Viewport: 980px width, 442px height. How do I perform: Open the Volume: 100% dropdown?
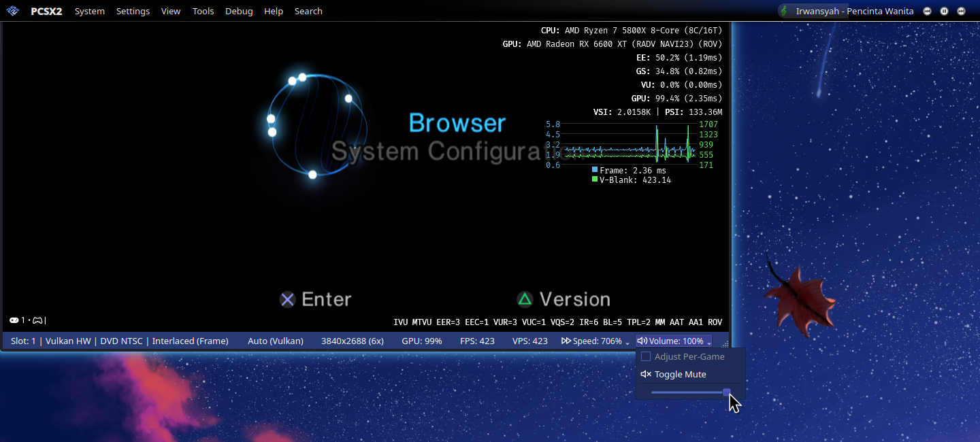[x=674, y=341]
